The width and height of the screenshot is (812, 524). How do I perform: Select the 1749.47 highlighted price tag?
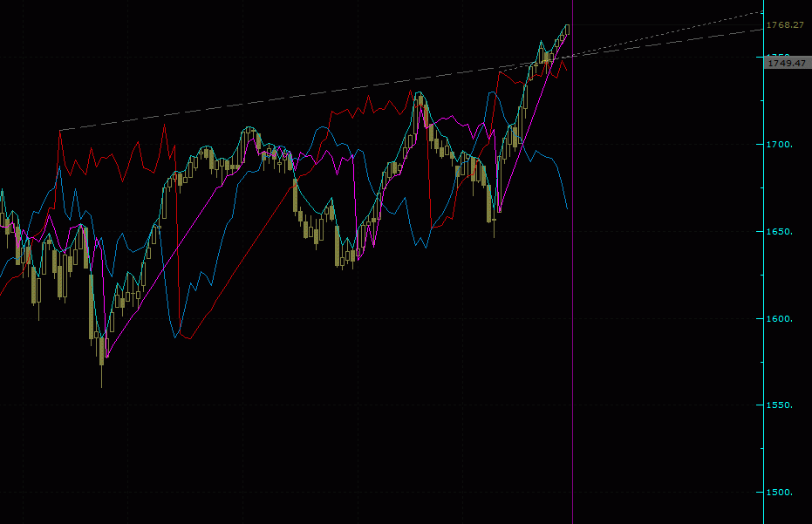[787, 63]
